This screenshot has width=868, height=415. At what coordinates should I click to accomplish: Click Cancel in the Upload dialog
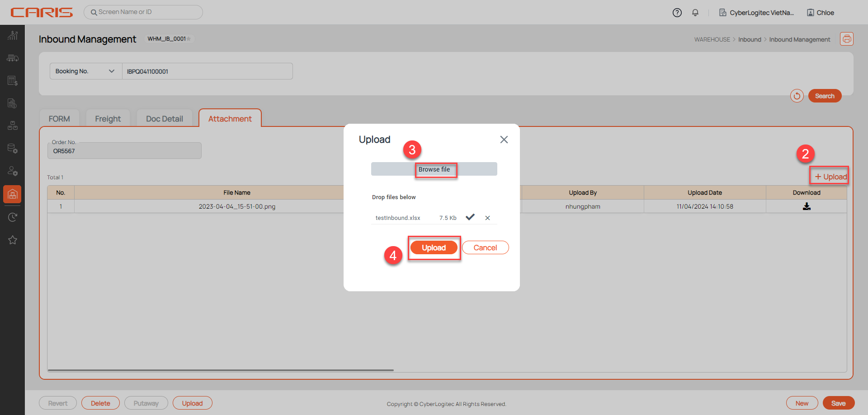[485, 247]
